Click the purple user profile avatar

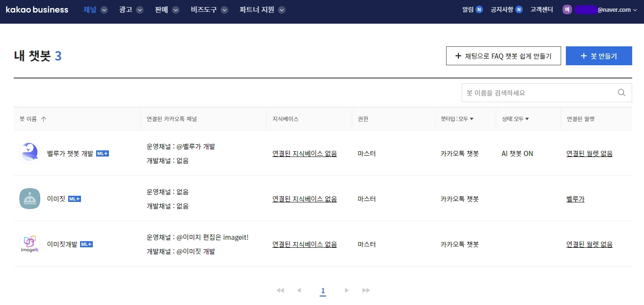(567, 9)
